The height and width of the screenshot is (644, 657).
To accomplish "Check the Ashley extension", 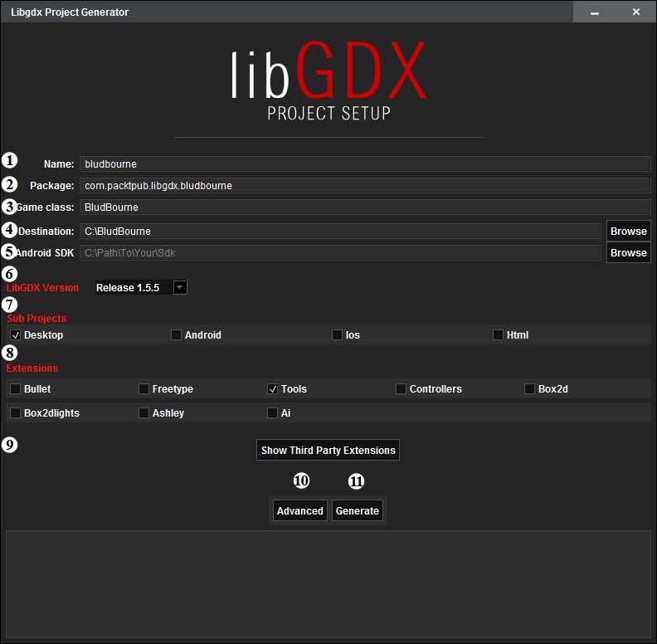I will (144, 413).
